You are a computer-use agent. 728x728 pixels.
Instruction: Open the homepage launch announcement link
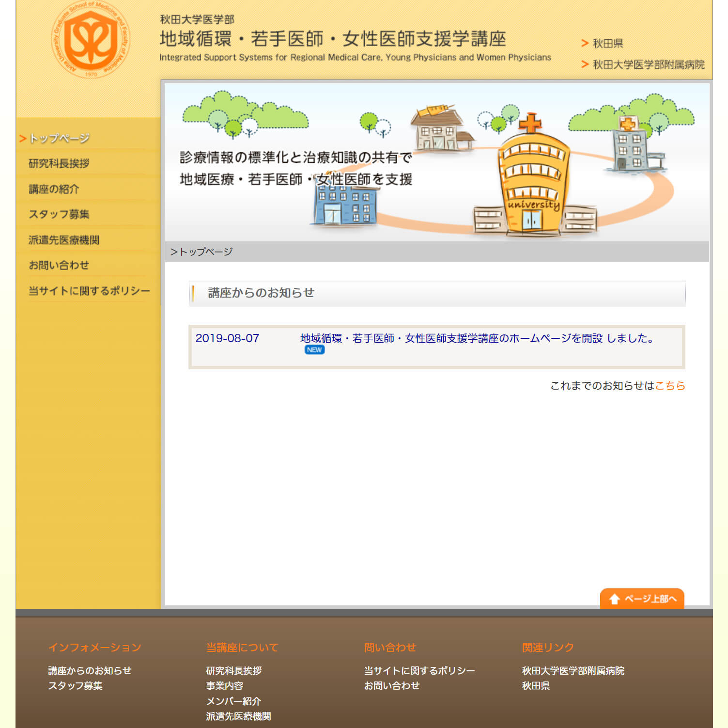(x=477, y=338)
